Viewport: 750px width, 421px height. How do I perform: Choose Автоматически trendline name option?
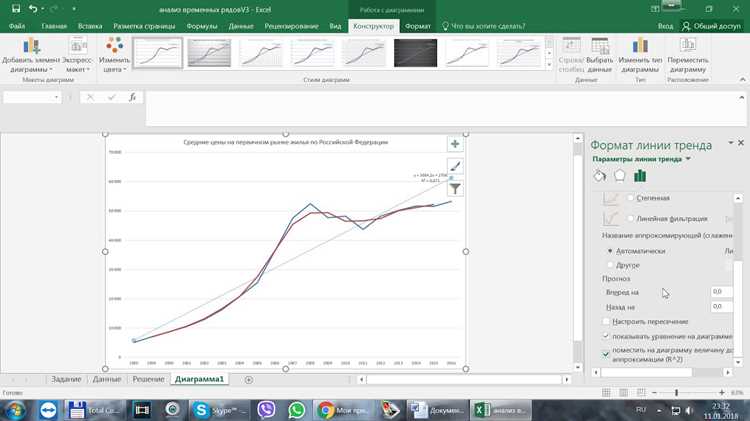click(610, 251)
